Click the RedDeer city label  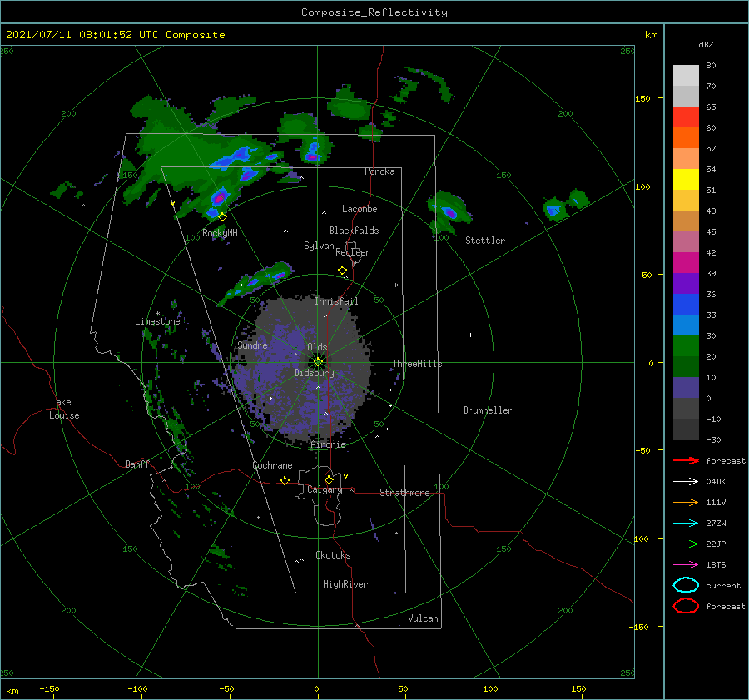click(x=353, y=252)
